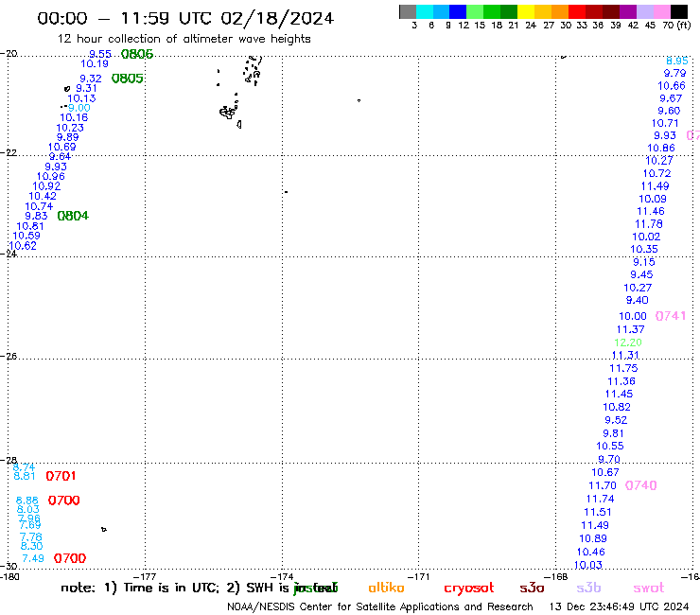Click the pink swatch in the legend
The image size is (700, 615).
tap(662, 11)
